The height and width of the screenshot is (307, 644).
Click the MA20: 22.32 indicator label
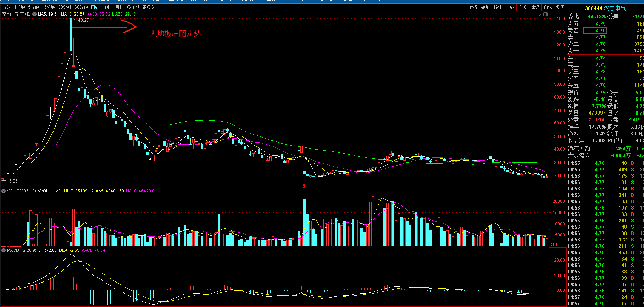[98, 14]
